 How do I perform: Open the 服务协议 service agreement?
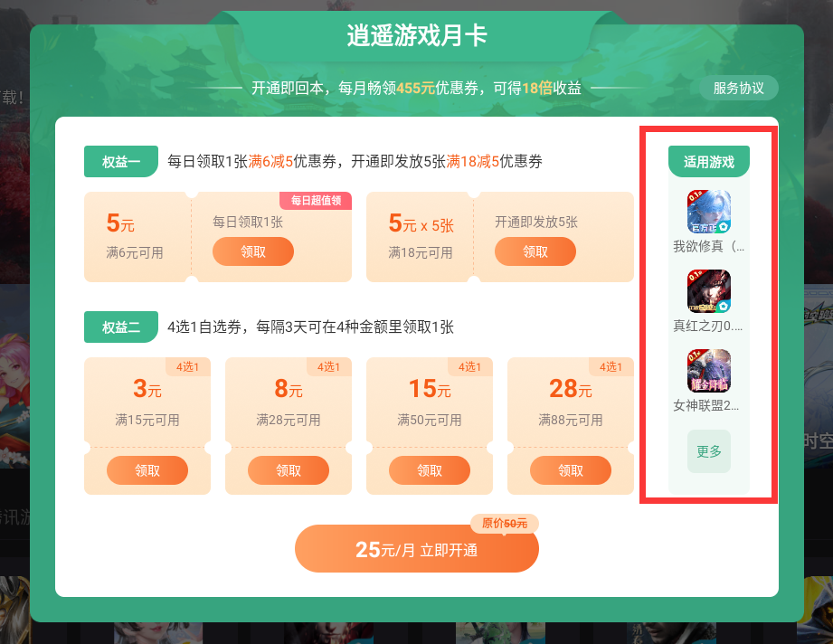(x=738, y=88)
